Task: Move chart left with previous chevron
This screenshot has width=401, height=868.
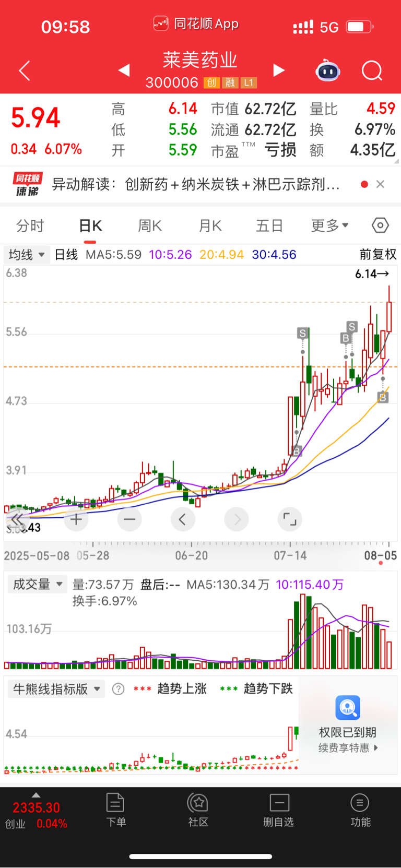Action: coord(183,519)
